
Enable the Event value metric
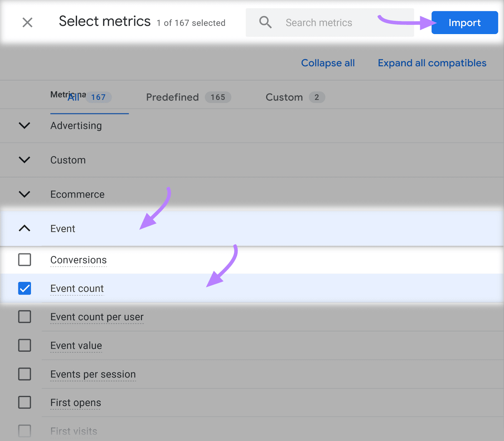click(24, 346)
